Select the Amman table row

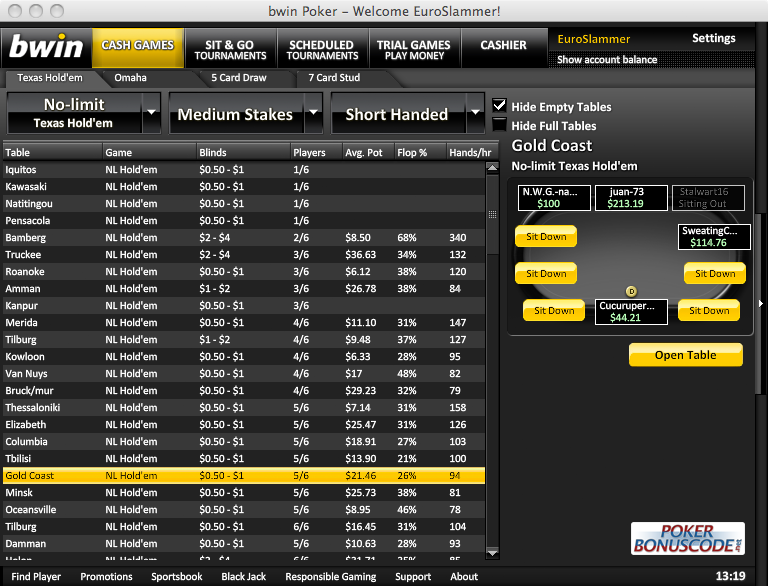244,289
